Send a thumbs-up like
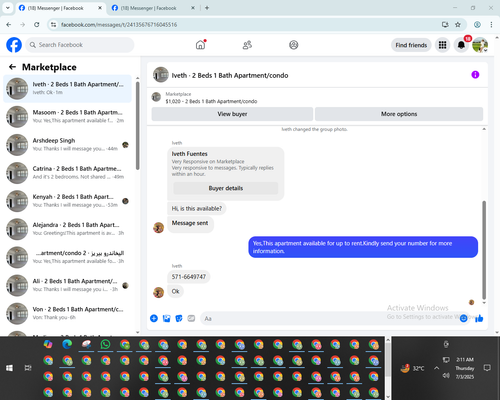The image size is (500, 400). (479, 318)
